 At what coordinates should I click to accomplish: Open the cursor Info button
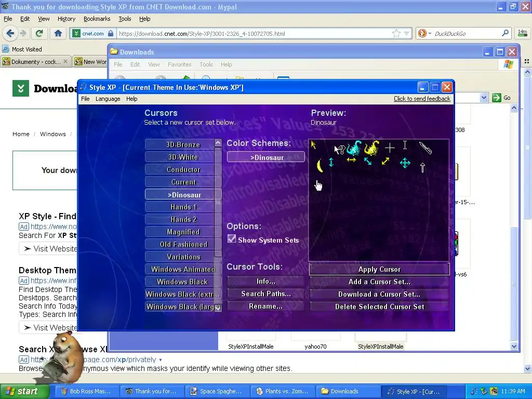pyautogui.click(x=266, y=281)
